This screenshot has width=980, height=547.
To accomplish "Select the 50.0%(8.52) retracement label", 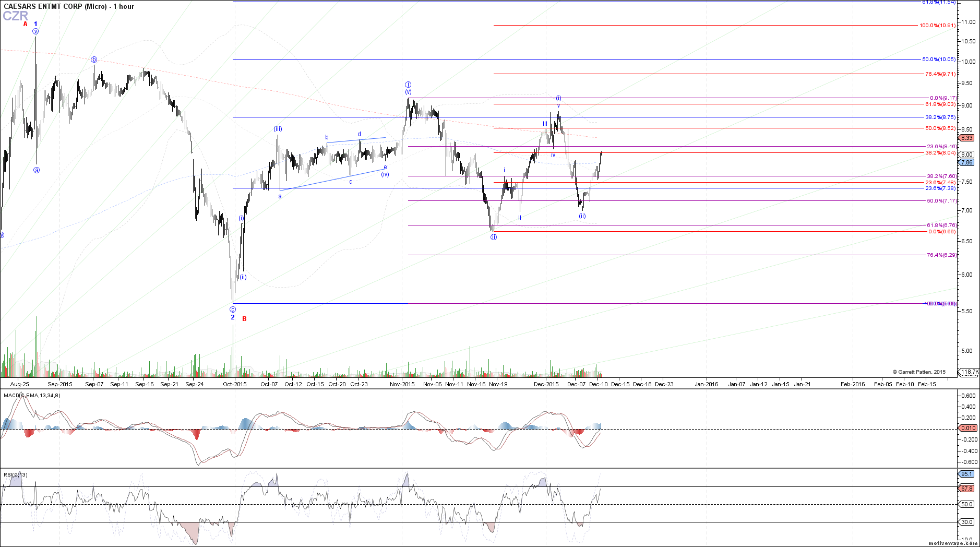I will coord(940,128).
